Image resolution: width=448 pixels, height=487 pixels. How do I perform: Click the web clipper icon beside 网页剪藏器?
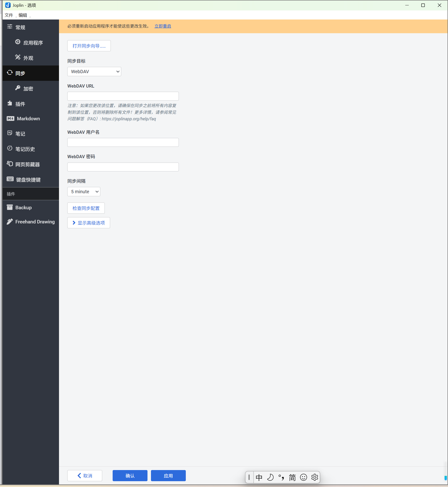click(10, 164)
